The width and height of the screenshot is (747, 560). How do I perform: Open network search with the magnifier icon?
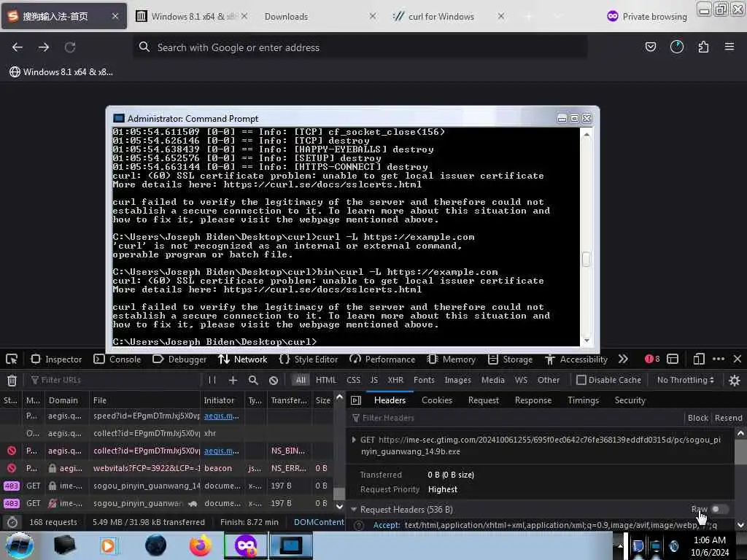[253, 380]
